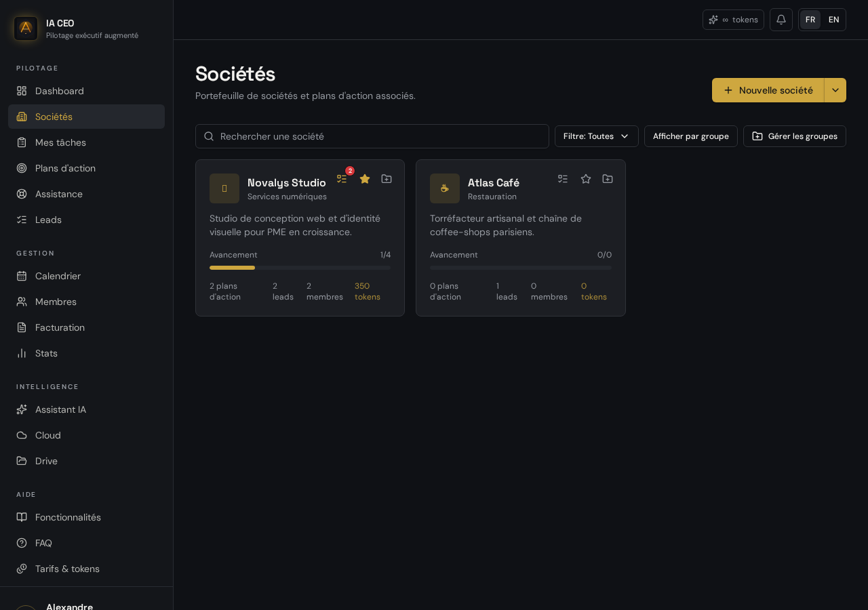Open Plans d'action page
Viewport: 868px width, 610px height.
pos(86,168)
